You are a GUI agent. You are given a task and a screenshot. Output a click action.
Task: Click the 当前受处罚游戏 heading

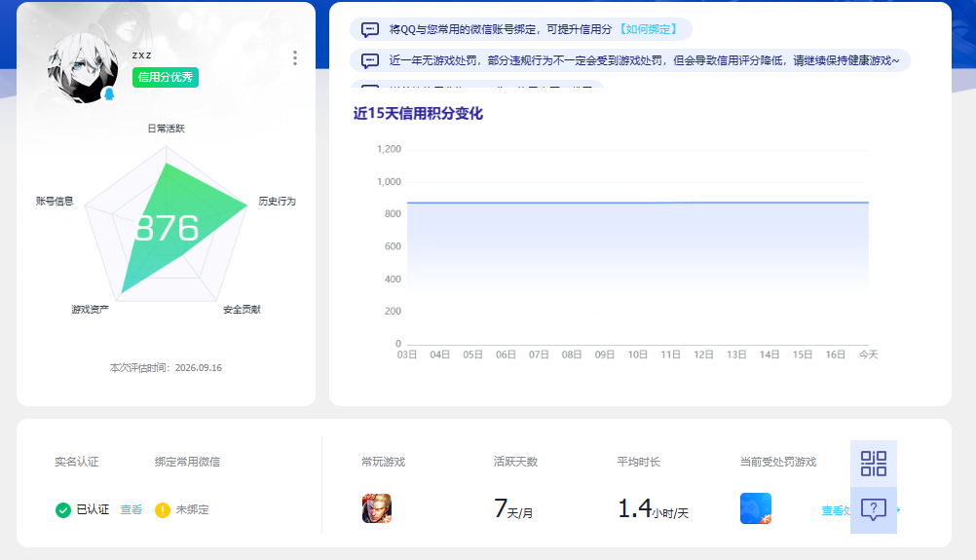point(778,462)
